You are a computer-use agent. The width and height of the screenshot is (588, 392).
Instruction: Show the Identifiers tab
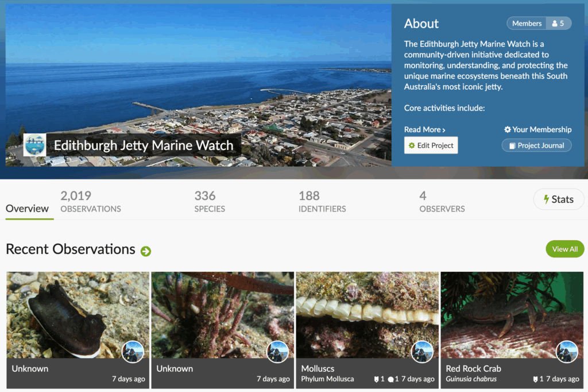(322, 202)
